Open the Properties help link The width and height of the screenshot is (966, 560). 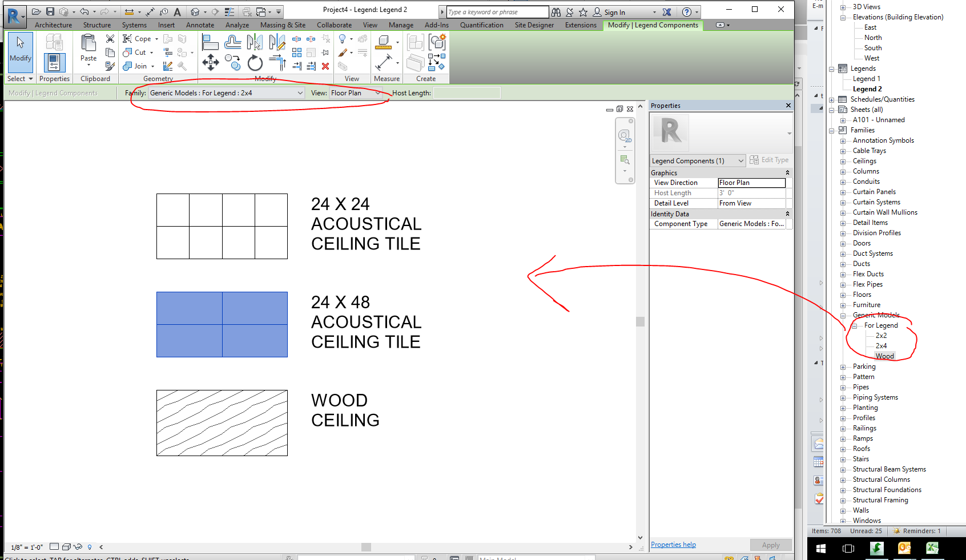pyautogui.click(x=673, y=545)
